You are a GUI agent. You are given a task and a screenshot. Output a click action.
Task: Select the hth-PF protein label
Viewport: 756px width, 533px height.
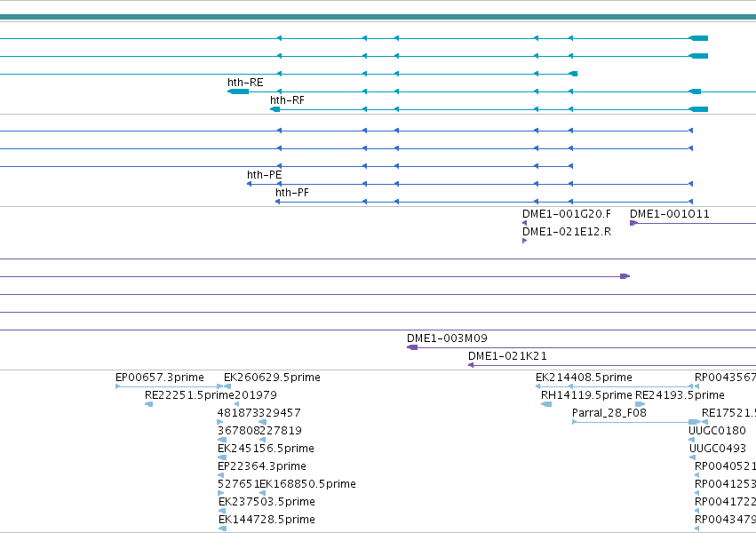click(292, 193)
